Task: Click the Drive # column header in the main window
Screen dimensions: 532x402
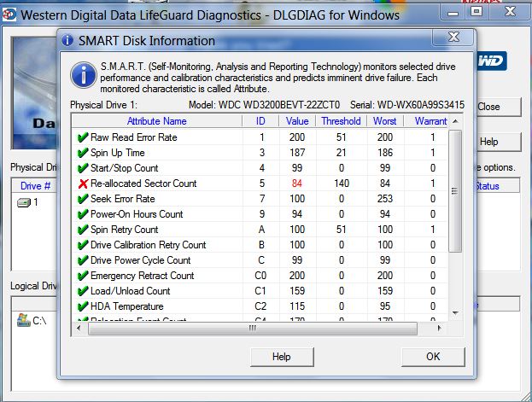Action: pyautogui.click(x=35, y=186)
